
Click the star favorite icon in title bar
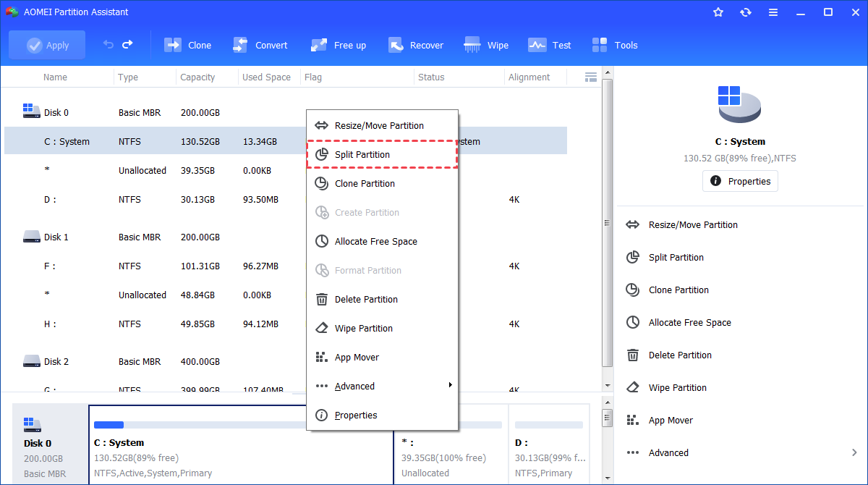(718, 12)
